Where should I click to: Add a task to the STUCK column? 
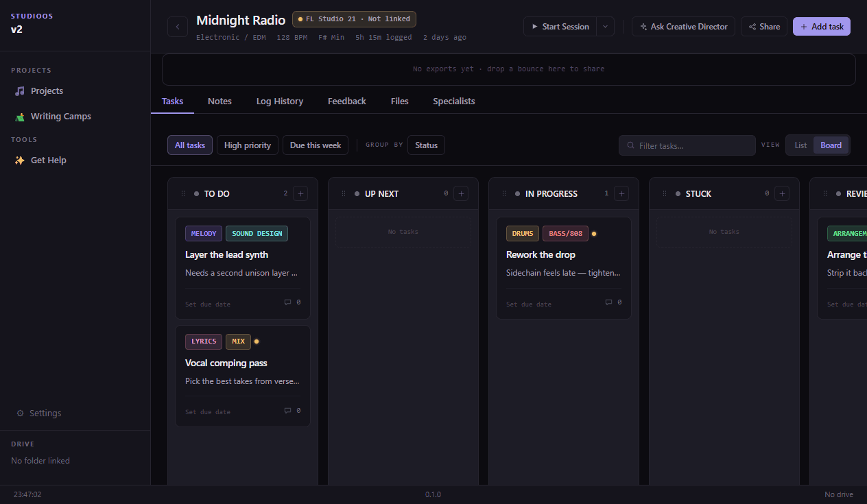pyautogui.click(x=782, y=194)
